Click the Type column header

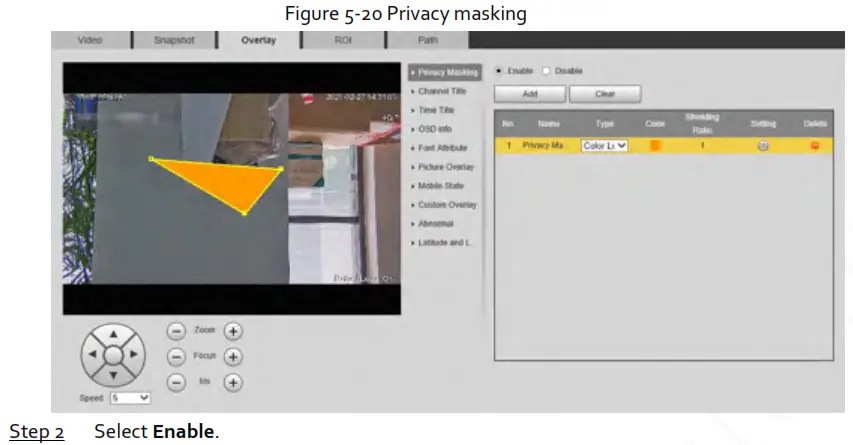coord(604,123)
